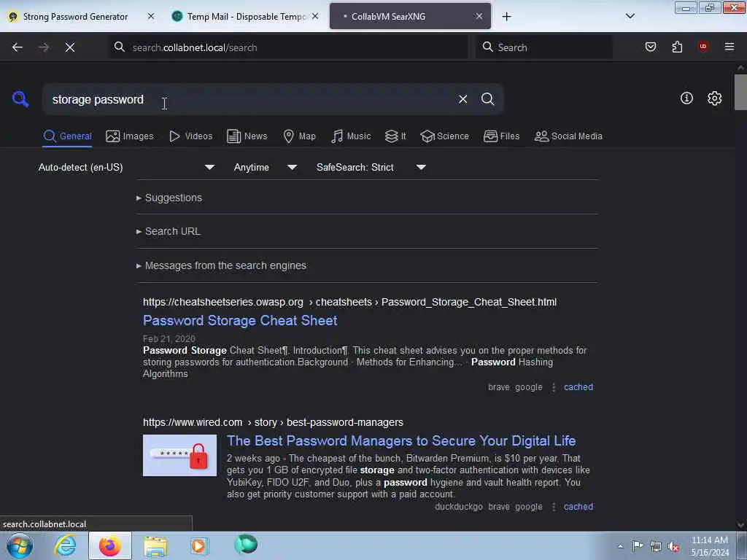Click the network tray icon
Viewport: 747px width, 560px height.
656,546
